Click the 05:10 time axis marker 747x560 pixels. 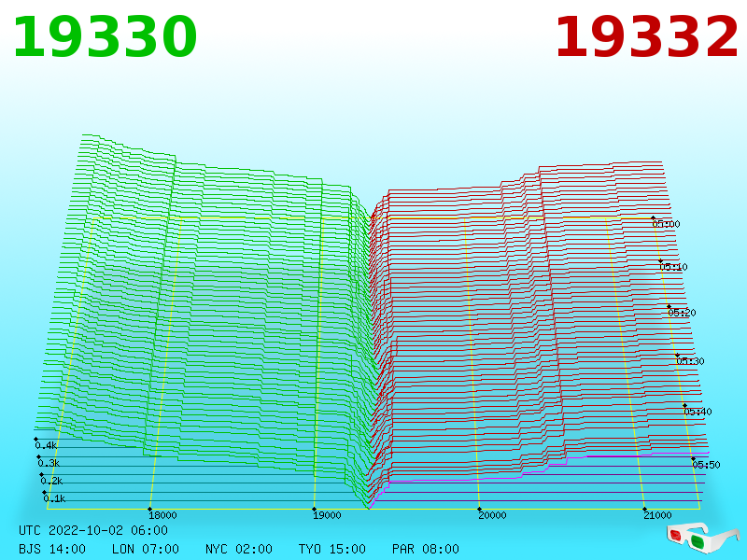tap(673, 267)
